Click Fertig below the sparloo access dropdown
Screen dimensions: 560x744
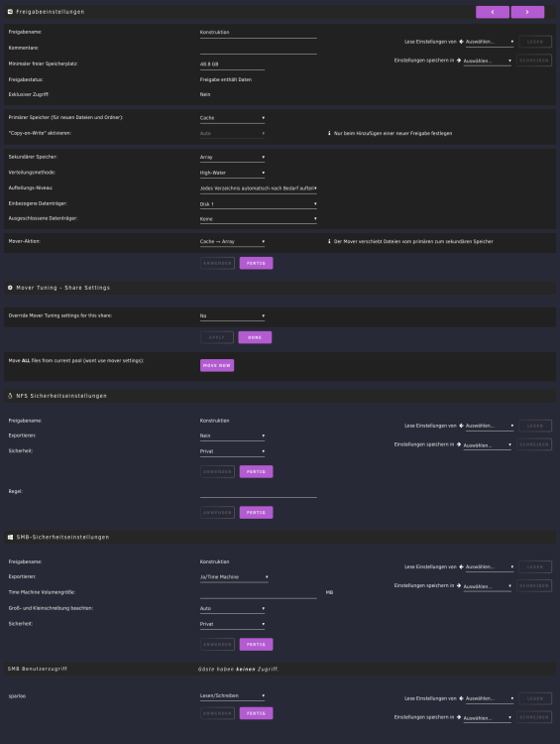pos(256,713)
